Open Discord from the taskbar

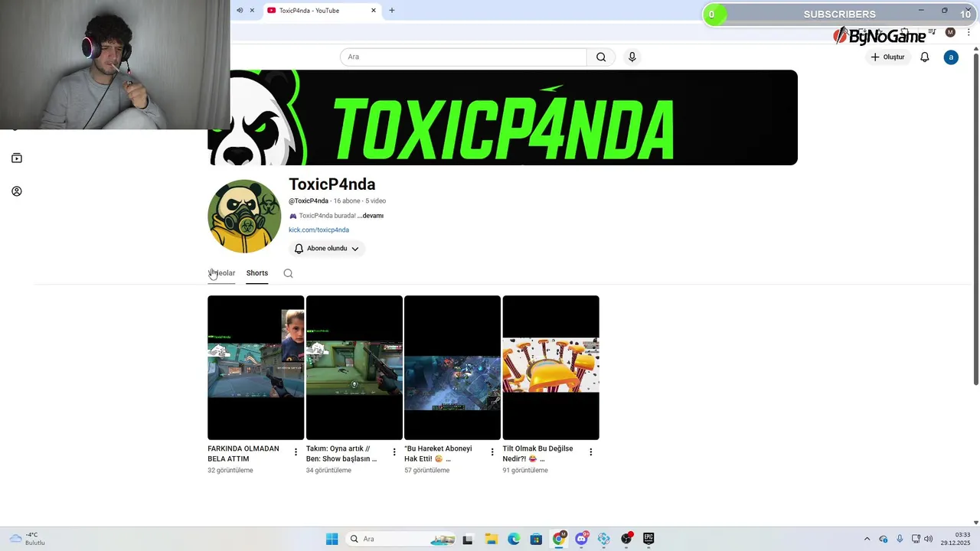[x=582, y=539]
